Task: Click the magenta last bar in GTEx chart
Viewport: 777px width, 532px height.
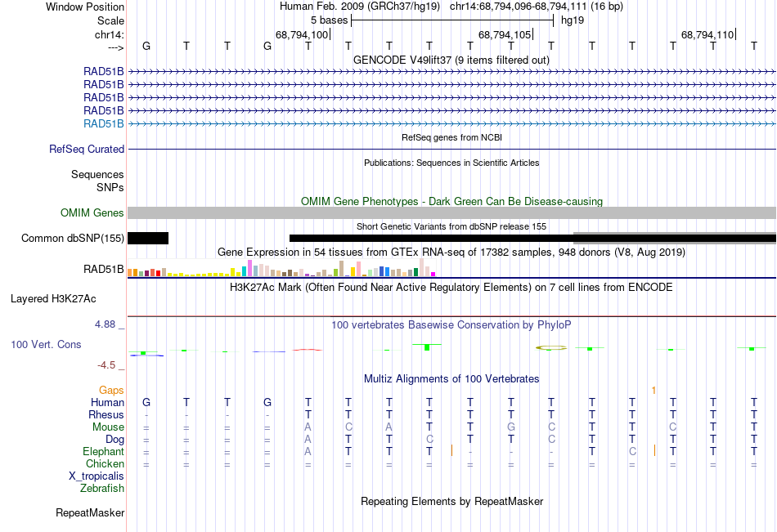Action: click(433, 274)
